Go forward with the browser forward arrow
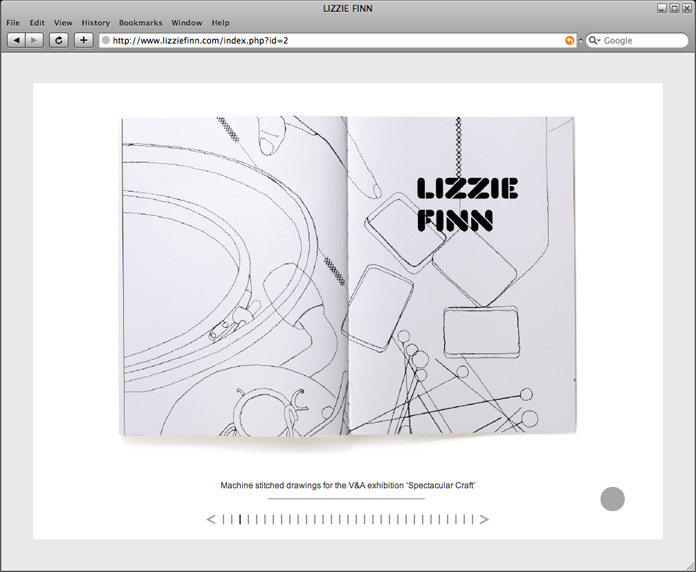The width and height of the screenshot is (696, 572). click(34, 40)
